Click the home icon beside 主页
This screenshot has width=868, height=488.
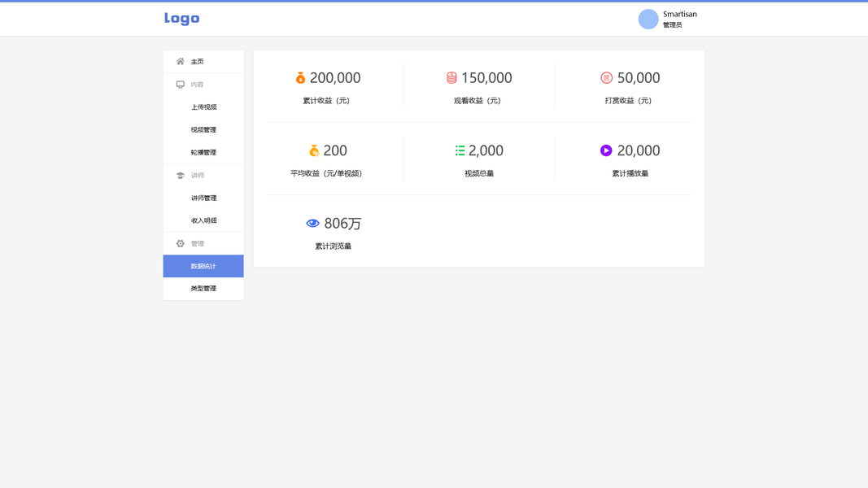click(181, 62)
